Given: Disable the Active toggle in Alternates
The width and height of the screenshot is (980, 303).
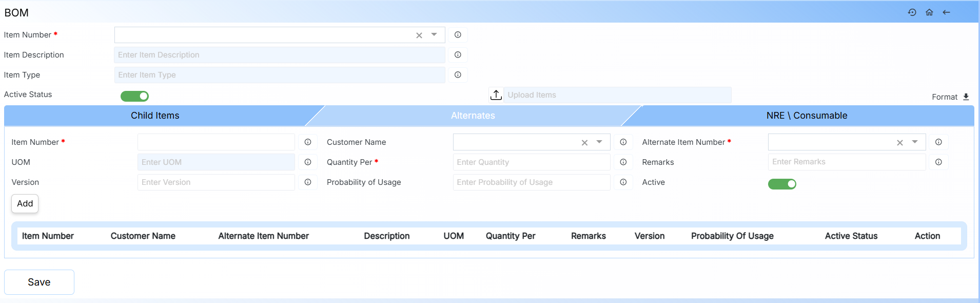Looking at the screenshot, I should pos(782,184).
